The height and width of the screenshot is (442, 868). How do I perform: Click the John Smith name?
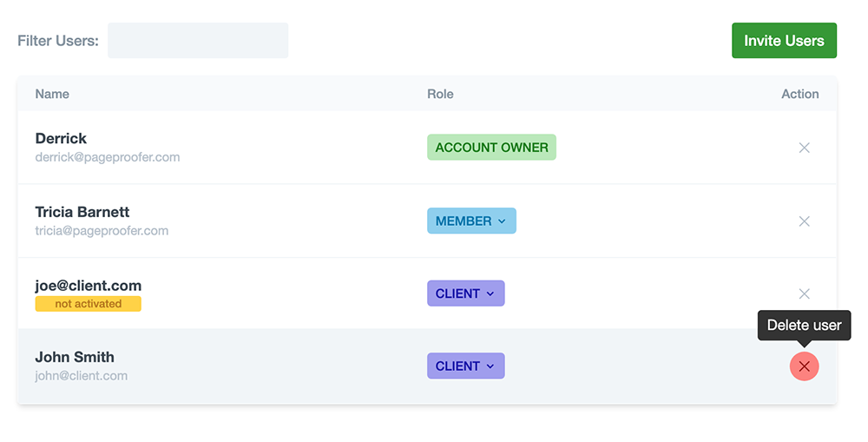tap(75, 357)
